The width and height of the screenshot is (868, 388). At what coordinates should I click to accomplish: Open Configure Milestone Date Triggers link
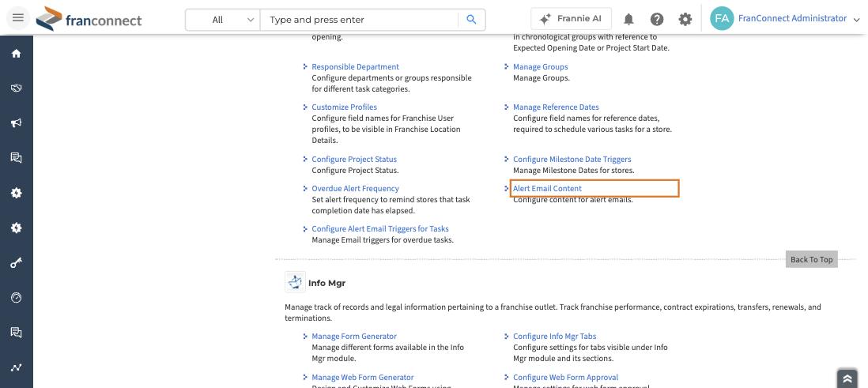click(x=572, y=159)
